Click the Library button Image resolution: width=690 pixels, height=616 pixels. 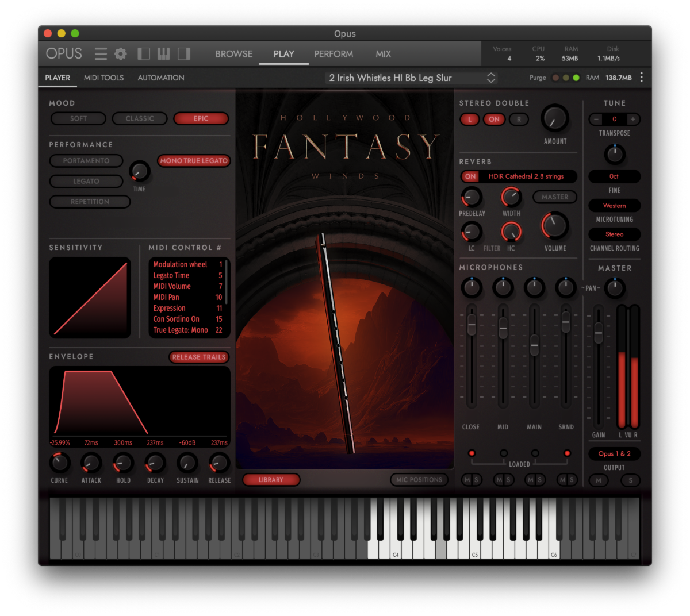271,480
